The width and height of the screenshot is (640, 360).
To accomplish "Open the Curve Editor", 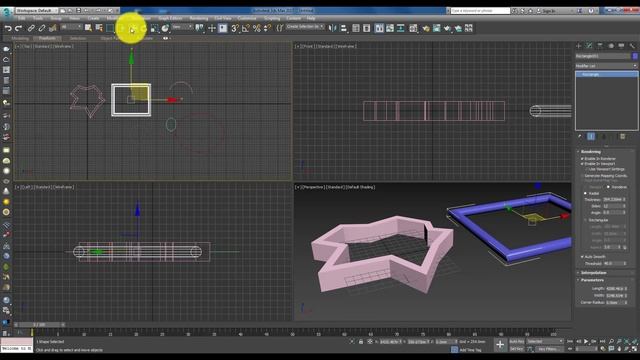I will [x=390, y=28].
